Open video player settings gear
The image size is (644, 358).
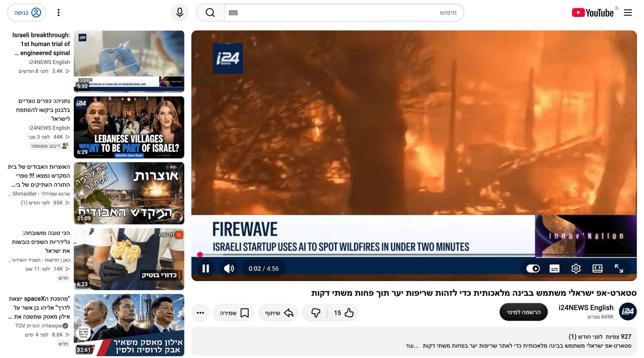point(576,268)
